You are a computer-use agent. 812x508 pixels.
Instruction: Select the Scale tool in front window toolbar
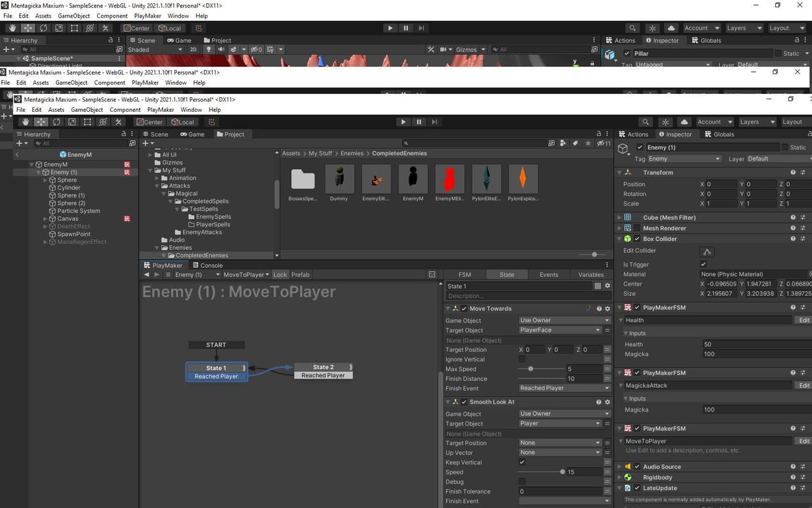coord(72,122)
